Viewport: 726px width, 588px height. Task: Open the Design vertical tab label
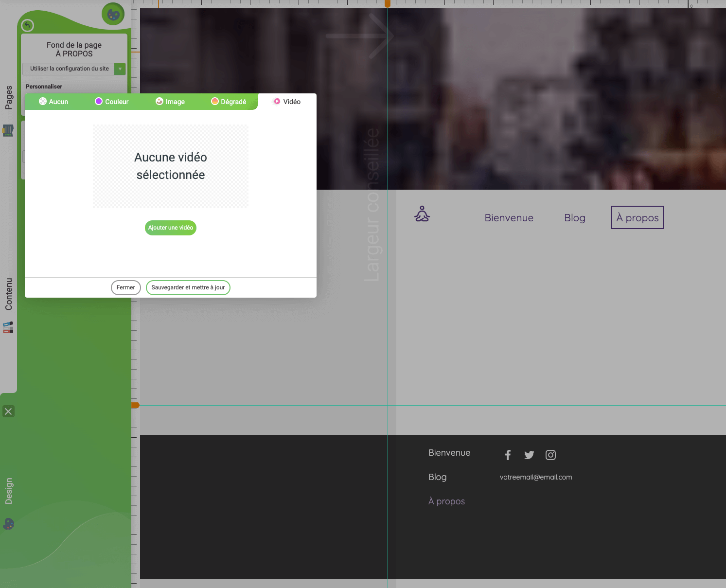point(8,491)
